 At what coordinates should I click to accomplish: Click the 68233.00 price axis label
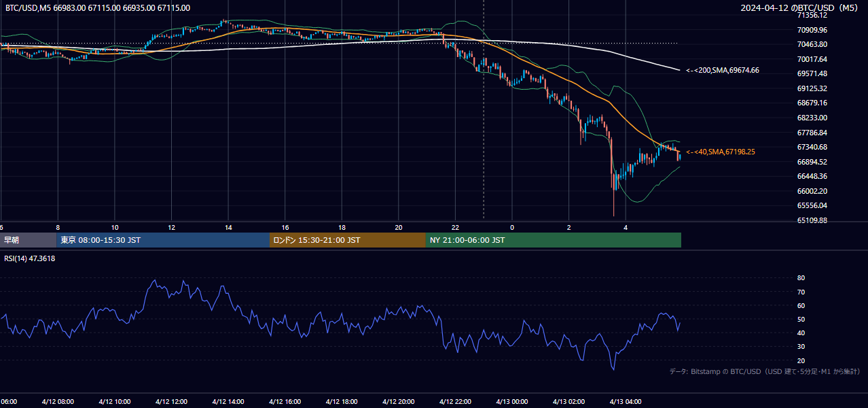point(812,118)
